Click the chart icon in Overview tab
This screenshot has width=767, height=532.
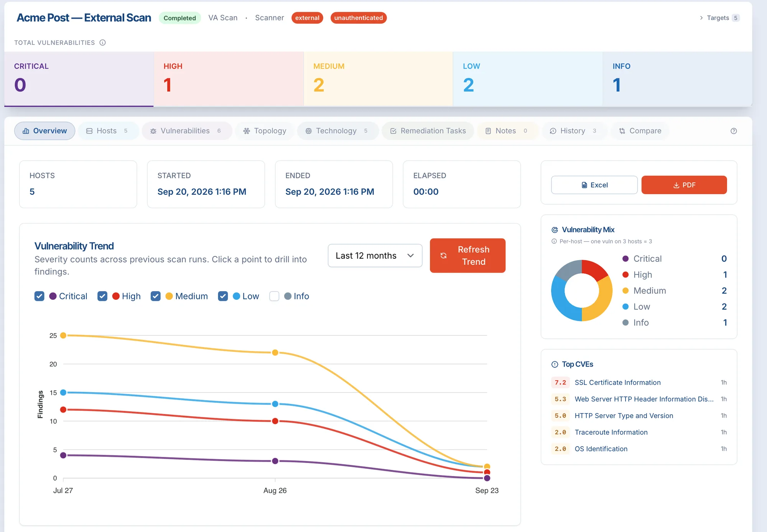[x=26, y=131]
